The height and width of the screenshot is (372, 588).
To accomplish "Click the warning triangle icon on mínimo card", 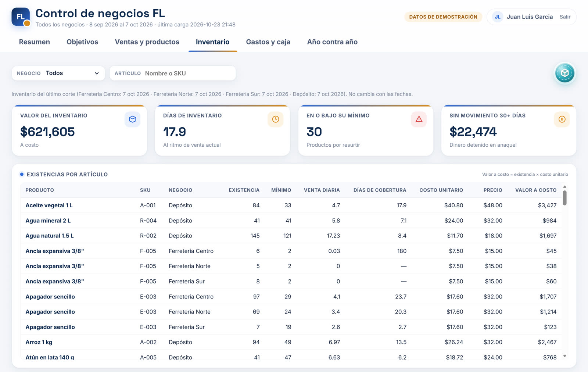I will point(419,119).
